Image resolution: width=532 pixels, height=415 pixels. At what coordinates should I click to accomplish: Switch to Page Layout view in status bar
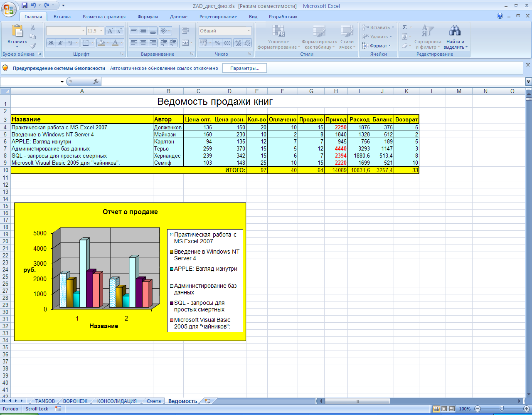[x=444, y=409]
